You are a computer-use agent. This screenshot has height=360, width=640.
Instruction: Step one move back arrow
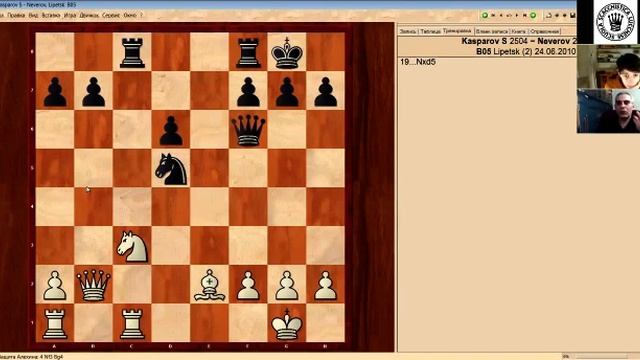[x=501, y=16]
